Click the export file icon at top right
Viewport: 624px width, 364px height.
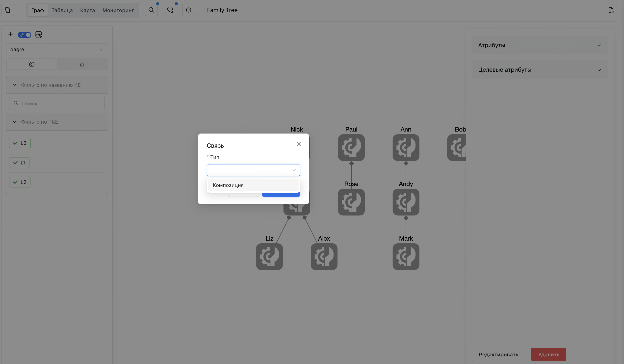pyautogui.click(x=611, y=10)
